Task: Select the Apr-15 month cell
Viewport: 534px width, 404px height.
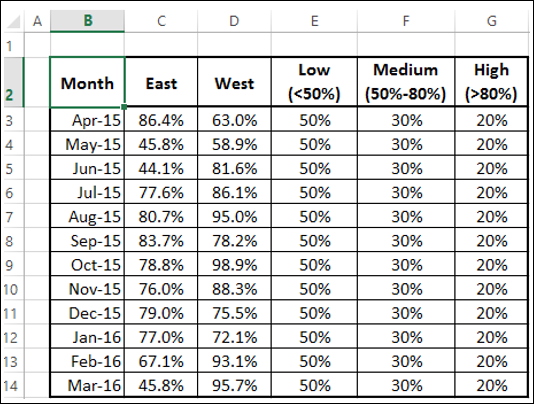Action: pyautogui.click(x=88, y=120)
